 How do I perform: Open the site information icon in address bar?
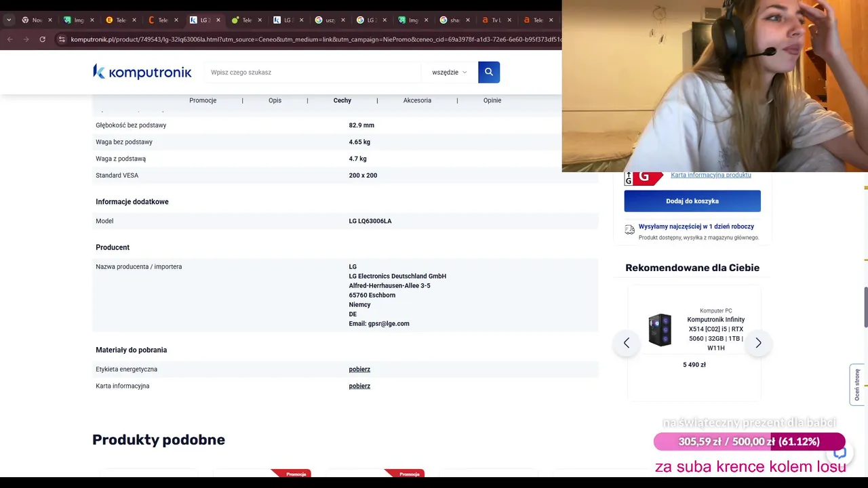click(x=62, y=39)
